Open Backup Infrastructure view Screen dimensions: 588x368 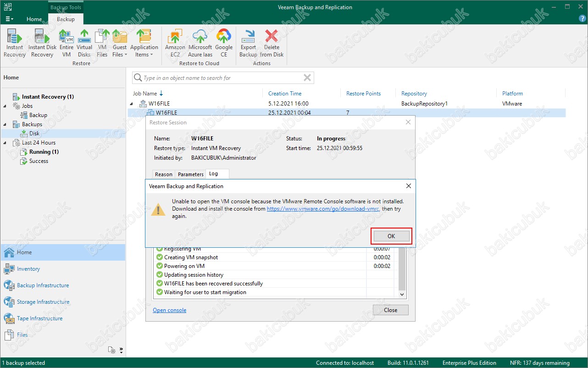(x=63, y=285)
